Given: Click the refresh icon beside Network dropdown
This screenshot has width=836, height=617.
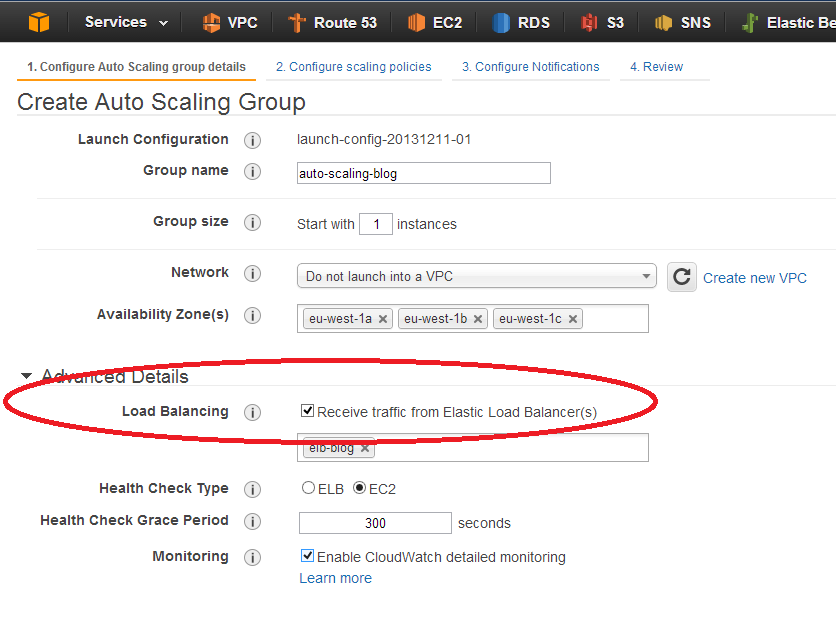Looking at the screenshot, I should pyautogui.click(x=681, y=278).
